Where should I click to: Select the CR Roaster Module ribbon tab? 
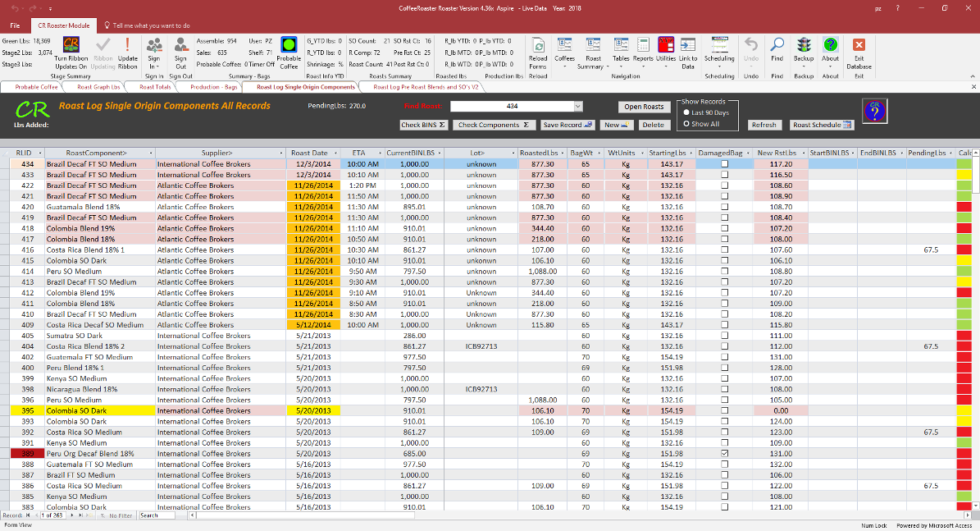point(64,25)
